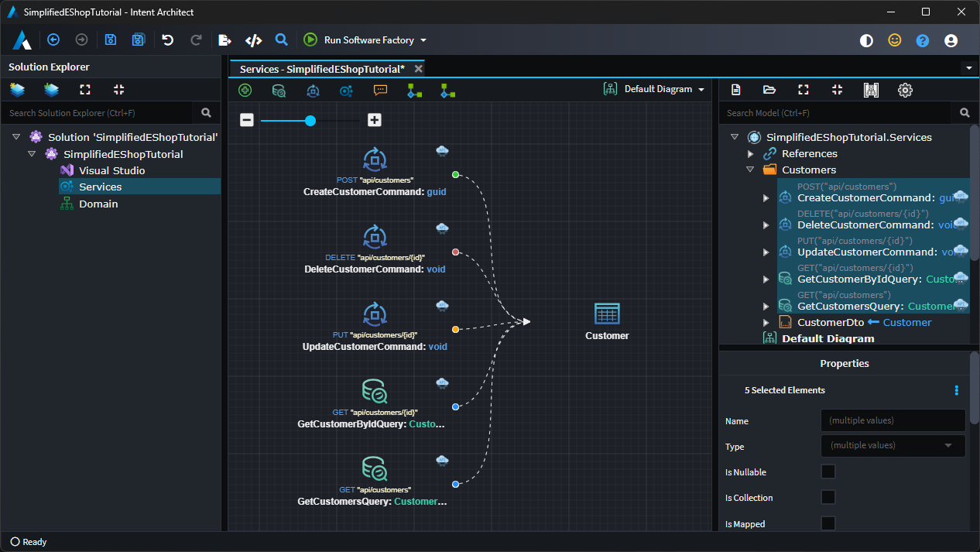Click the code brackets icon in toolbar
Screen dimensions: 980x552
[x=253, y=39]
